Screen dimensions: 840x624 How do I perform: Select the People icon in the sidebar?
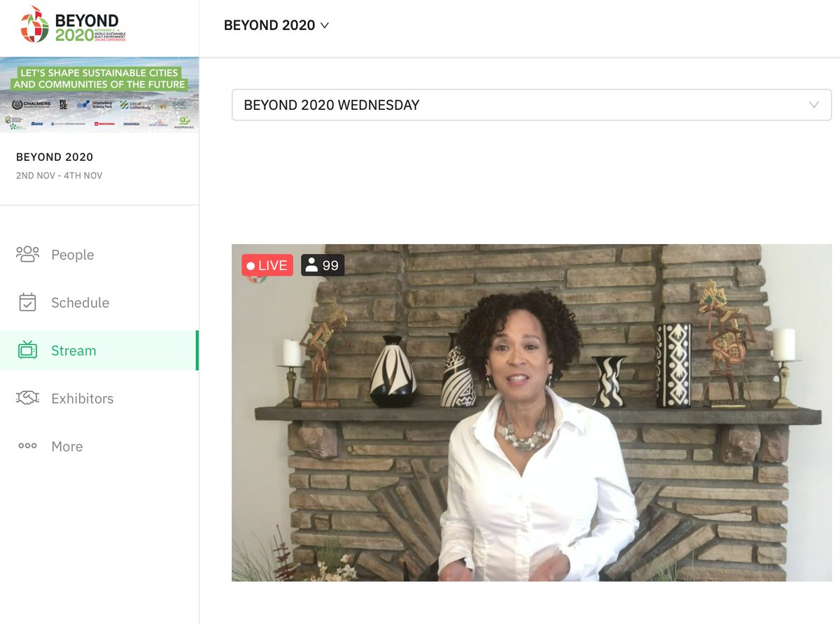(x=27, y=255)
